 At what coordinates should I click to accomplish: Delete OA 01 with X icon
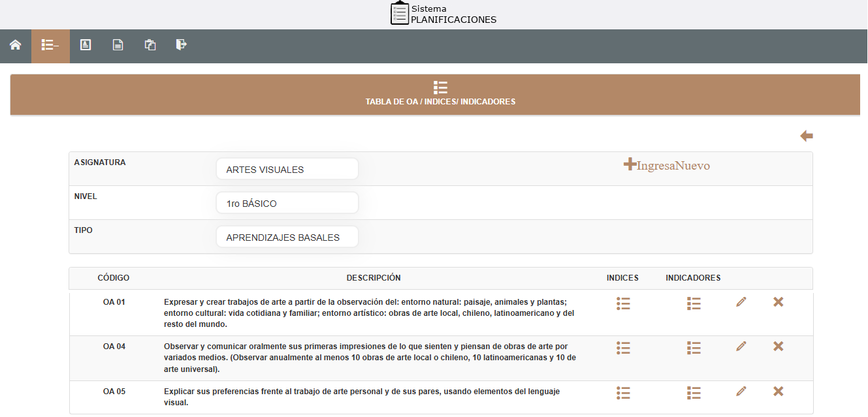778,301
